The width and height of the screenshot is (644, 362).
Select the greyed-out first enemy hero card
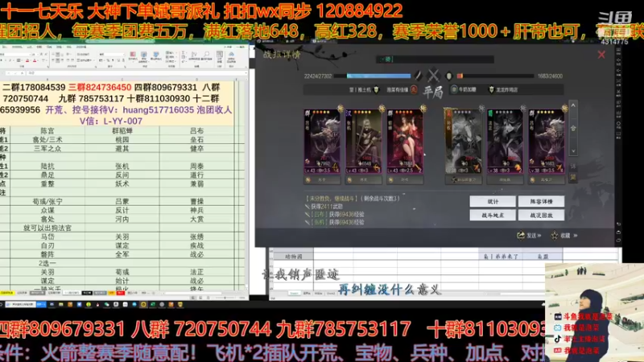tap(464, 142)
